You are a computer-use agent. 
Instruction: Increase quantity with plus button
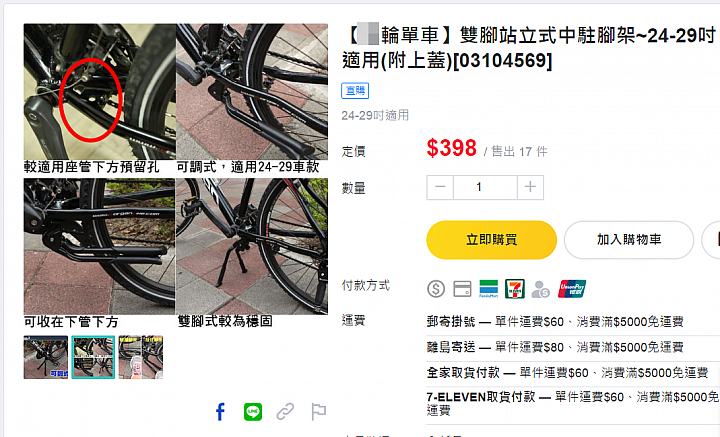point(530,187)
